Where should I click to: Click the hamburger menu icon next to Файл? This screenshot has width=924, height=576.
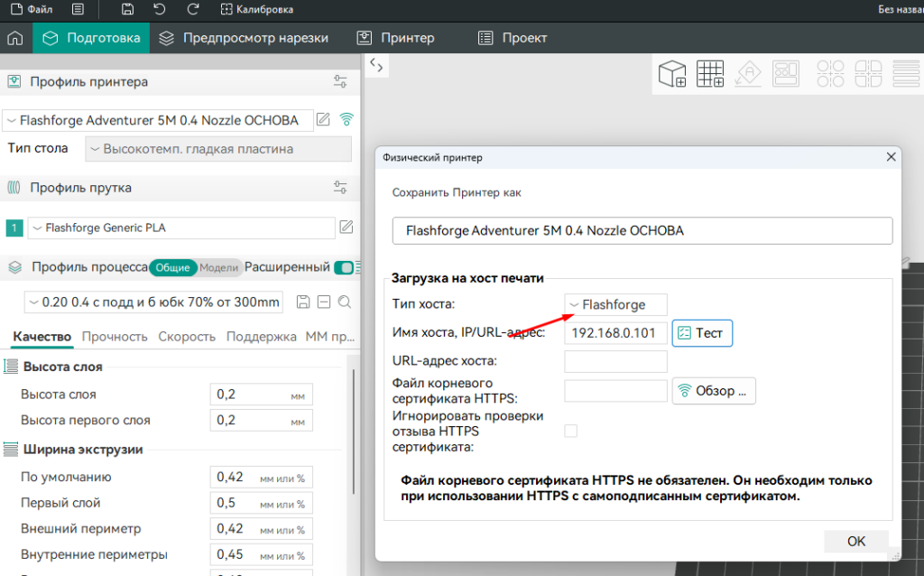click(78, 9)
